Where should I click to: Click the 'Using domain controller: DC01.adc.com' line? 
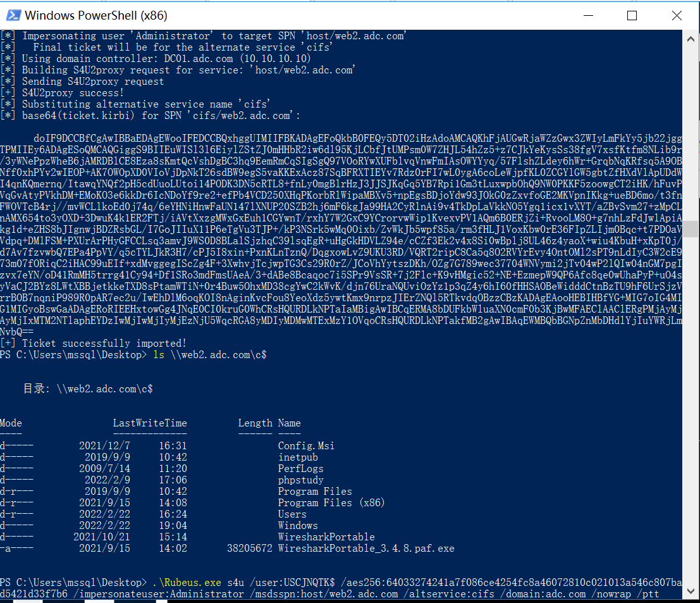point(156,59)
